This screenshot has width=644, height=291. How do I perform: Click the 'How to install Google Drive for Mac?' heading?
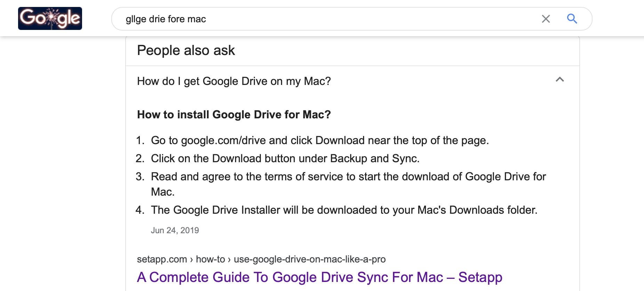pos(234,115)
